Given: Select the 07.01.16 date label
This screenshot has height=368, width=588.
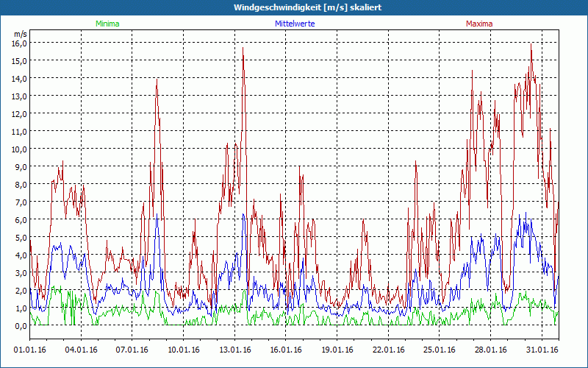Looking at the screenshot, I should pos(133,350).
